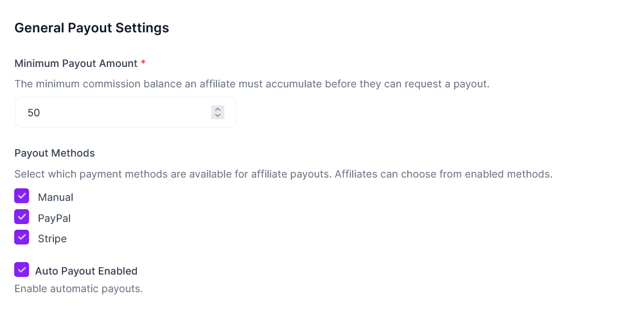Click the Payout Methods section label
The width and height of the screenshot is (644, 312).
click(55, 153)
